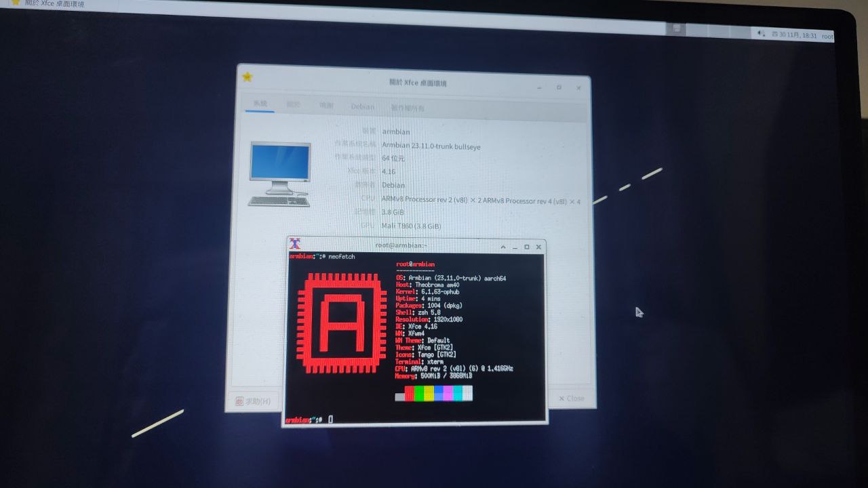Maximize the root@armbian xterm window
Viewport: 868px width, 488px height.
coord(527,247)
